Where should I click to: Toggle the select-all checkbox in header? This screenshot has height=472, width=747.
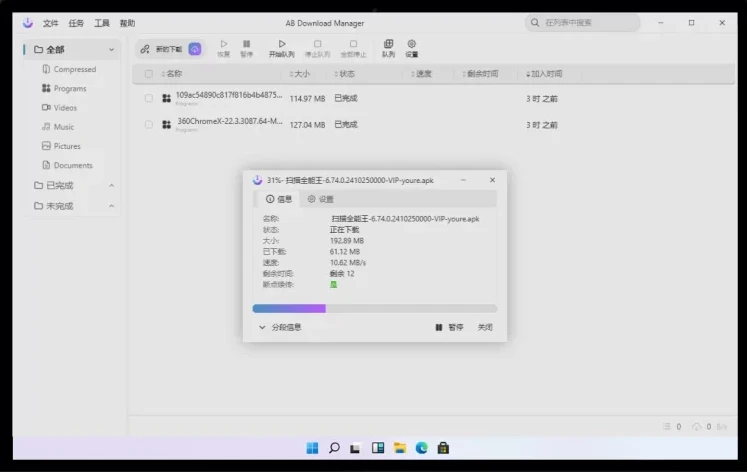coord(149,74)
